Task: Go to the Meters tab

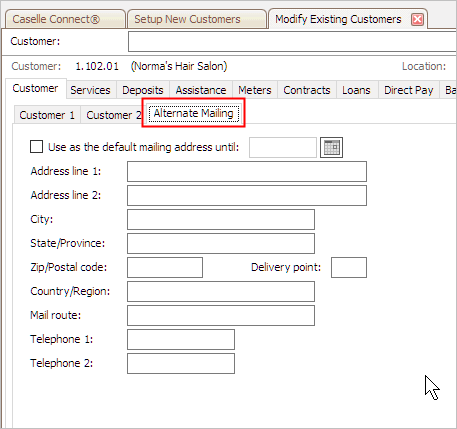Action: click(x=255, y=90)
